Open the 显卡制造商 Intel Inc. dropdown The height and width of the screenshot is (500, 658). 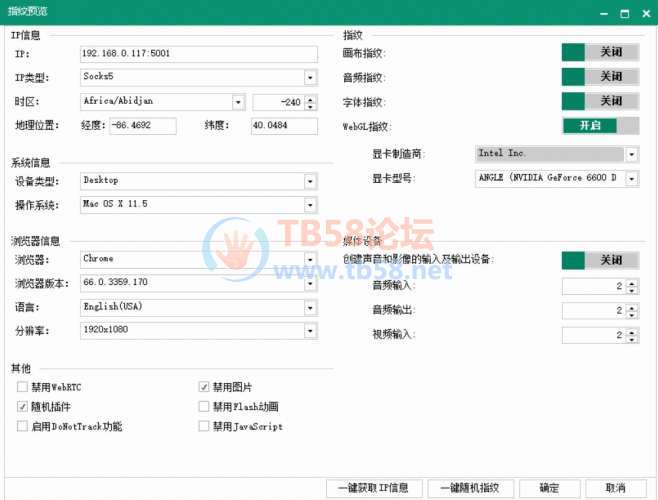tap(632, 154)
